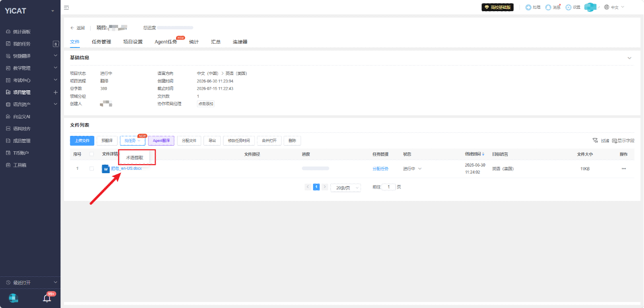Switch to the 统计 tab
This screenshot has width=644, height=308.
coord(194,42)
